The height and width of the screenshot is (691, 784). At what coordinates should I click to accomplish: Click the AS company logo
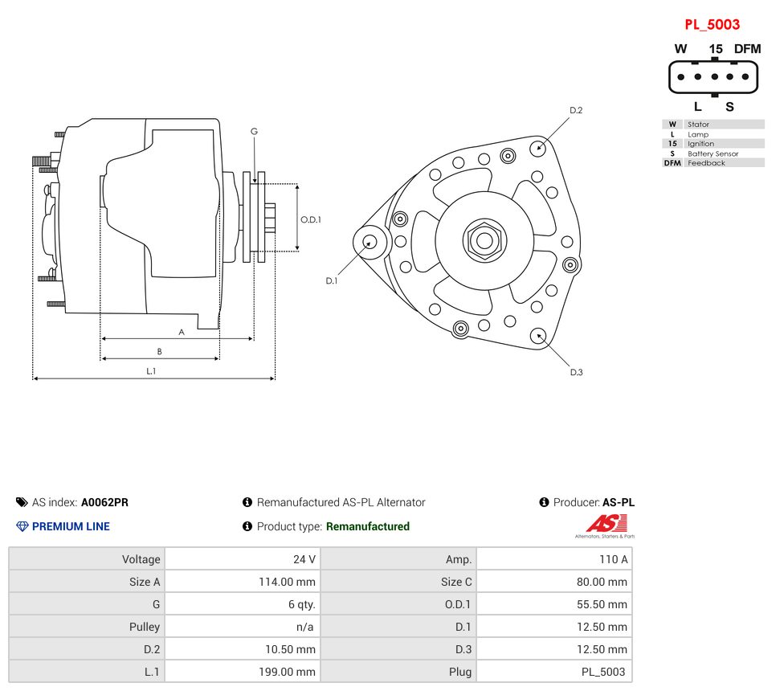point(605,526)
